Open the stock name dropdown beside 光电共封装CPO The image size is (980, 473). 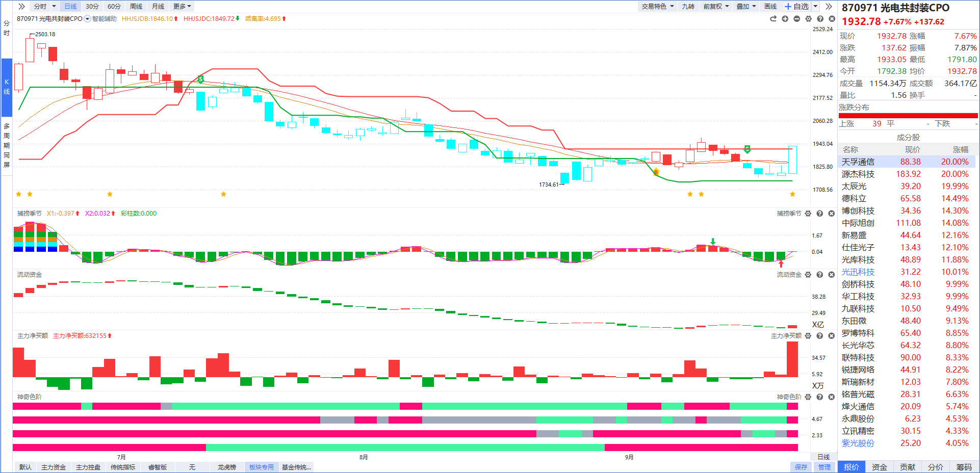pyautogui.click(x=87, y=19)
